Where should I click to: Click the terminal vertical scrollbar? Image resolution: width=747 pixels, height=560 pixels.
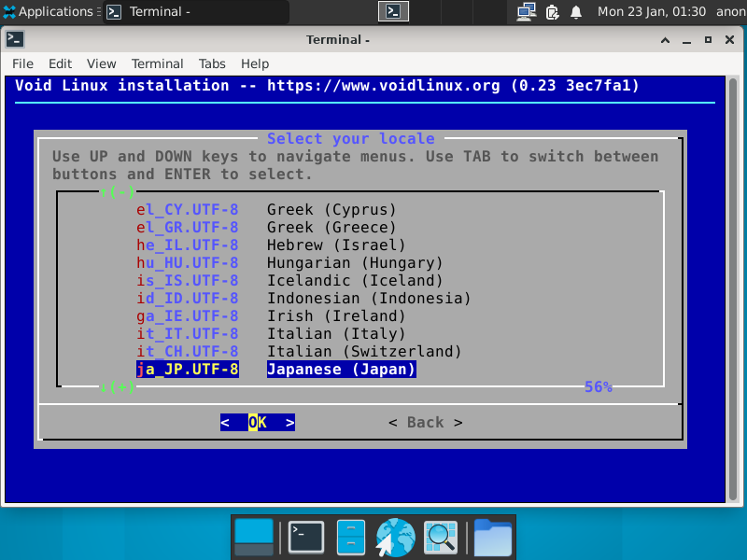[x=733, y=288]
